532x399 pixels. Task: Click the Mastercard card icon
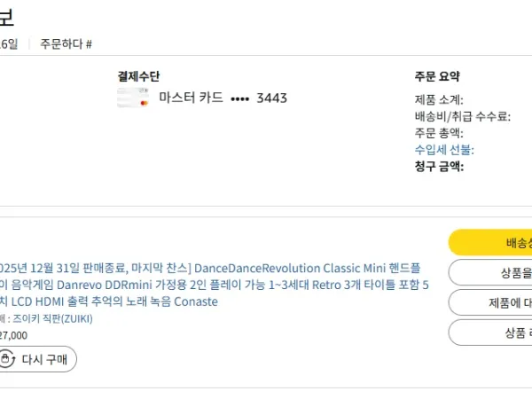[x=133, y=98]
